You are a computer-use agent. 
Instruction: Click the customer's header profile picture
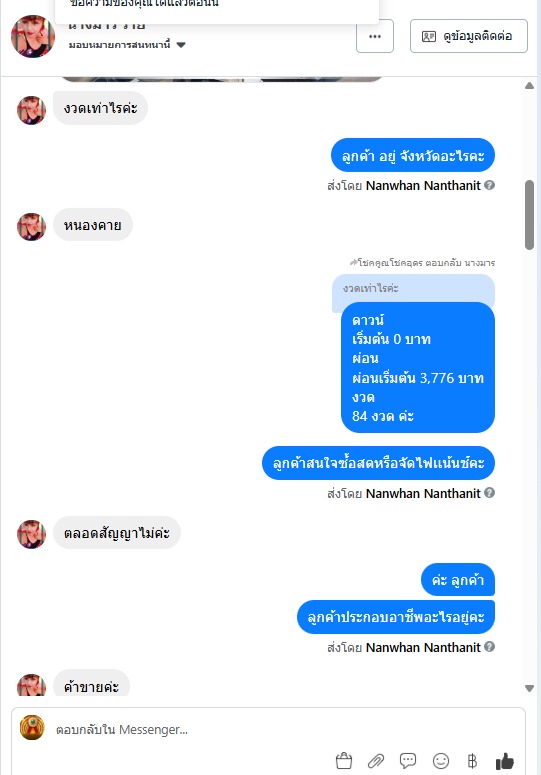point(33,37)
